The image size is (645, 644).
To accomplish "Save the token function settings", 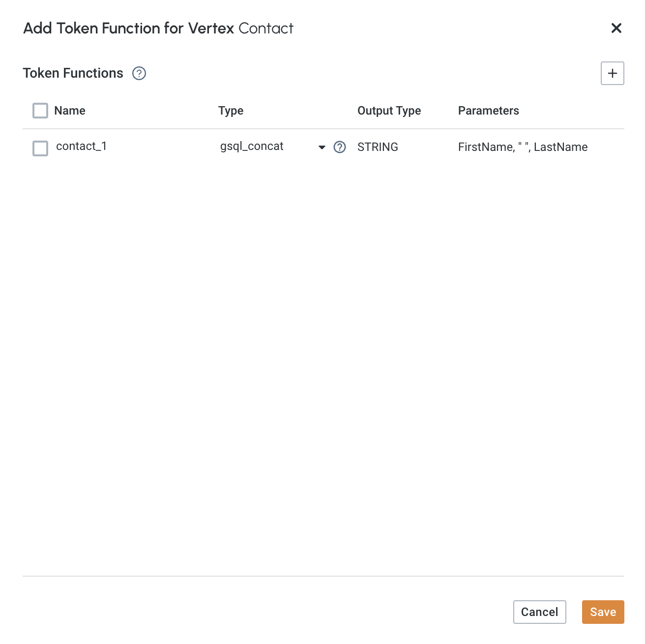I will [603, 612].
